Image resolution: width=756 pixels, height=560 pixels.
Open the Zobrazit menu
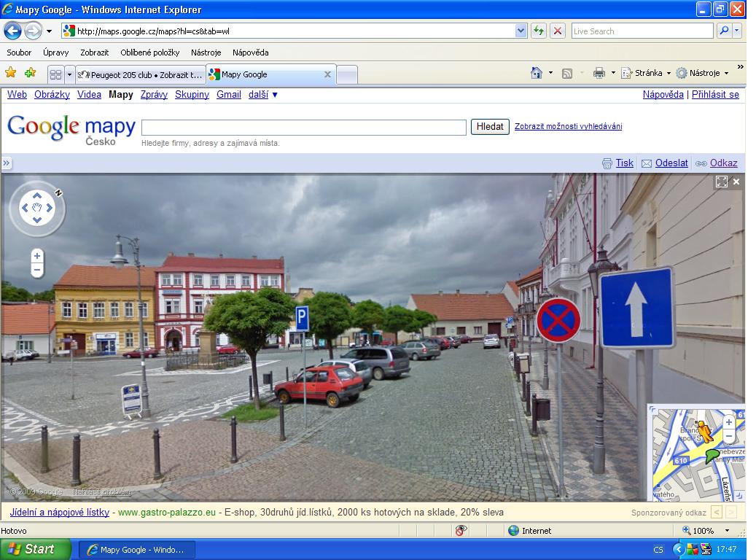94,52
